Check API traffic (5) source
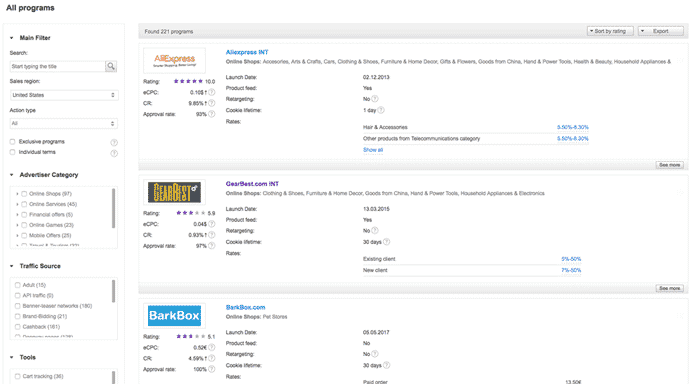This screenshot has width=700, height=384. pyautogui.click(x=18, y=296)
